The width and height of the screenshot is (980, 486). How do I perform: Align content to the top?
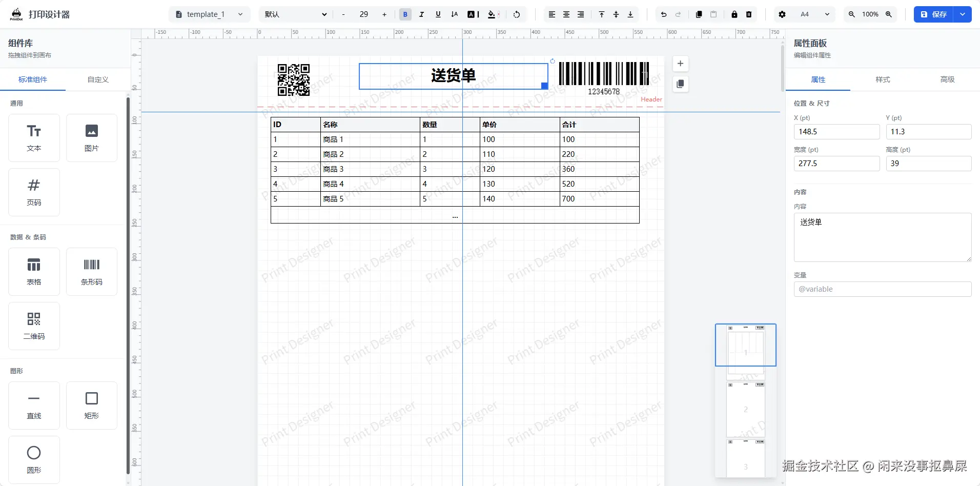(602, 14)
